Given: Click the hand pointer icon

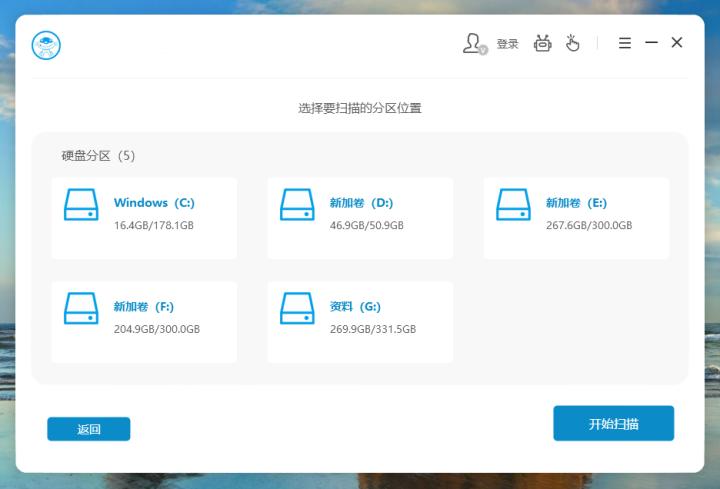Looking at the screenshot, I should pos(572,43).
